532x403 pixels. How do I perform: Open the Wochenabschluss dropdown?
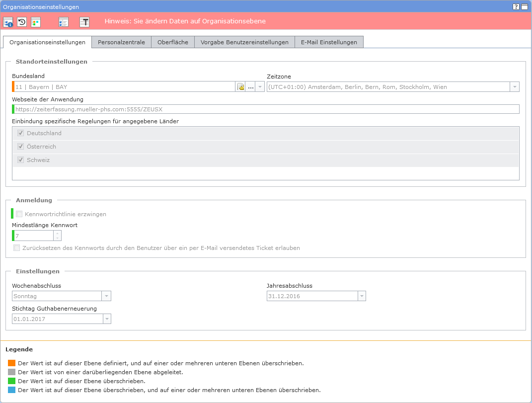coord(106,296)
